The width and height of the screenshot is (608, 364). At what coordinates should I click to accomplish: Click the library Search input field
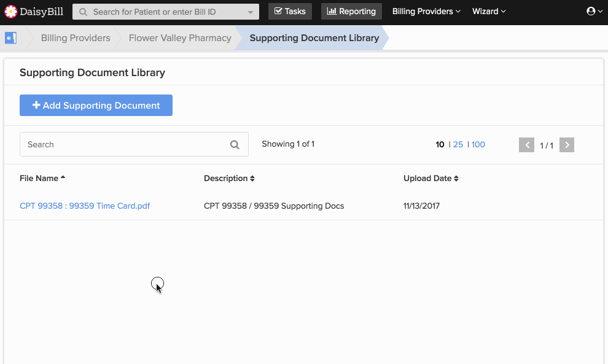[134, 144]
